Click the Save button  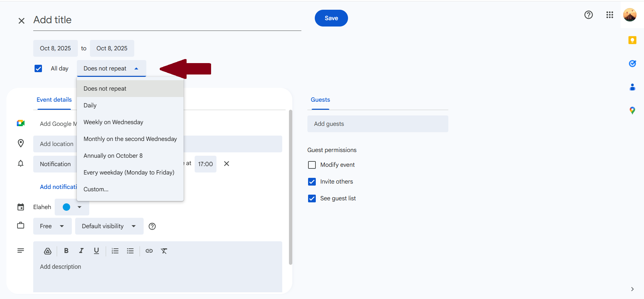[331, 18]
